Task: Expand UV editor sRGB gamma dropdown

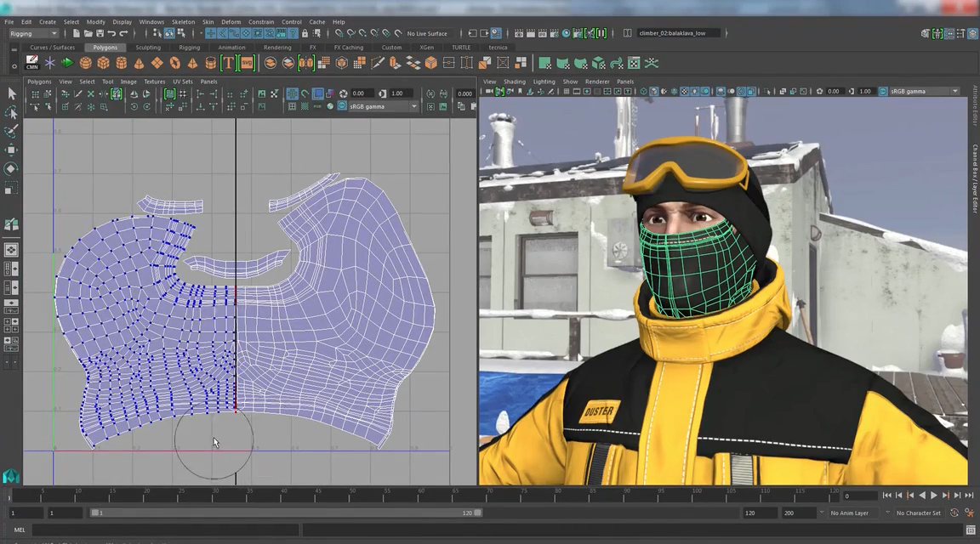Action: coord(413,106)
